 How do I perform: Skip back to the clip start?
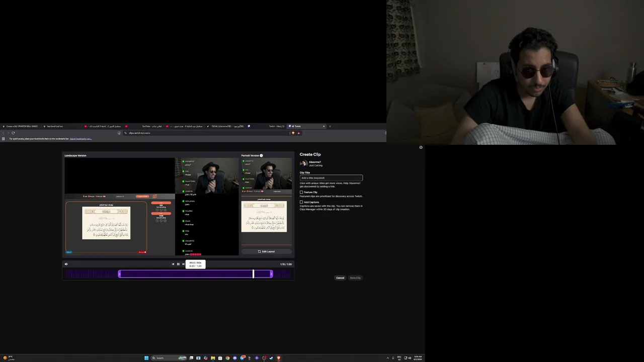point(173,264)
